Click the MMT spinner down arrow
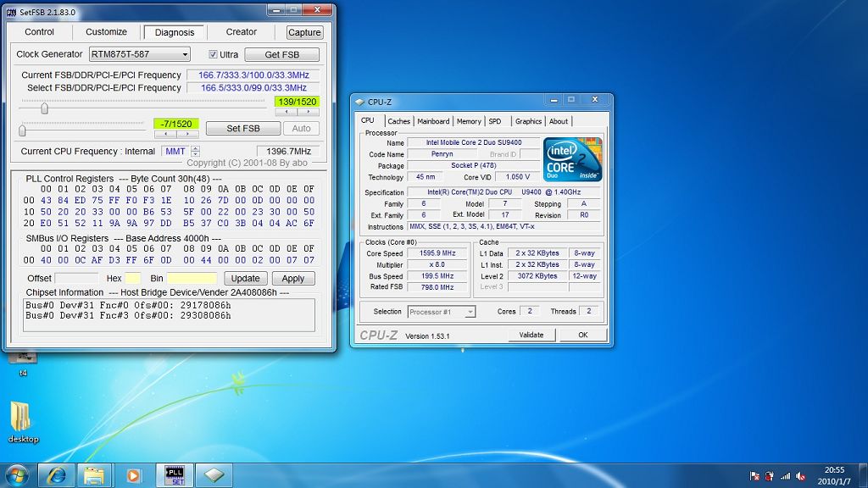 (196, 154)
